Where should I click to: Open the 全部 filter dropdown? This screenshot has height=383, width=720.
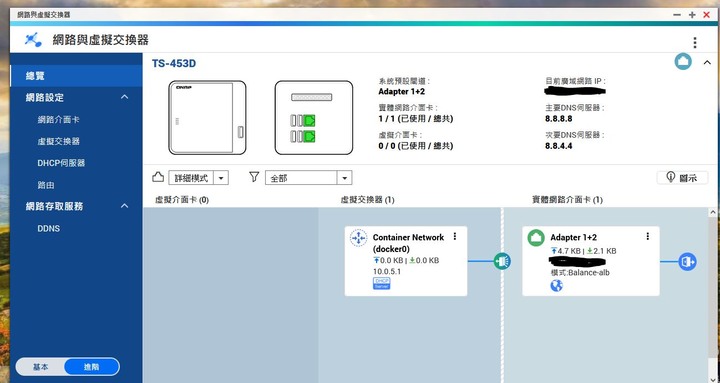(x=309, y=178)
